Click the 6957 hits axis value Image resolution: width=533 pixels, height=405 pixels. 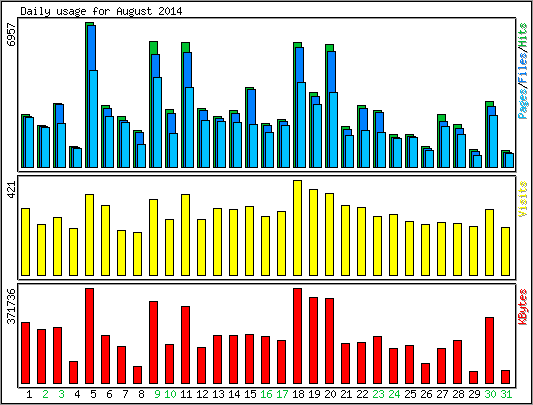(x=12, y=35)
